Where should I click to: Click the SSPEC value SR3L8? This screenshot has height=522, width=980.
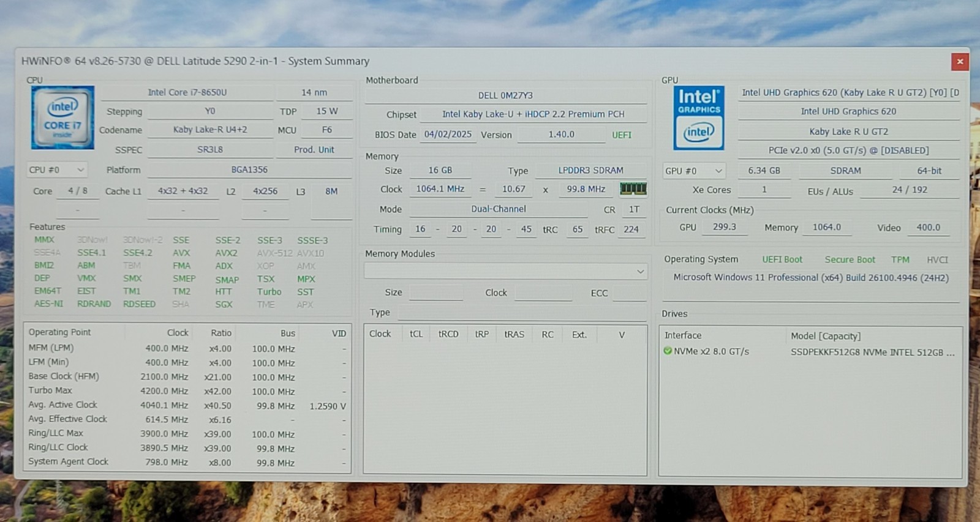click(x=210, y=149)
